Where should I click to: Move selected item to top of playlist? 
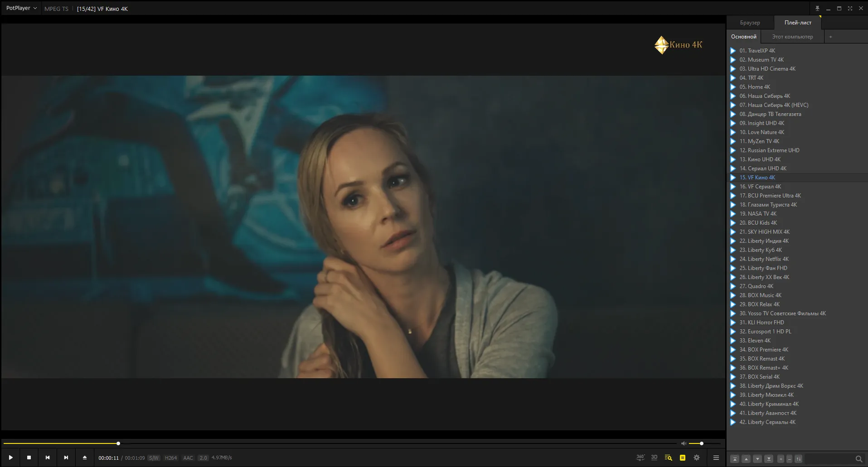pyautogui.click(x=735, y=459)
